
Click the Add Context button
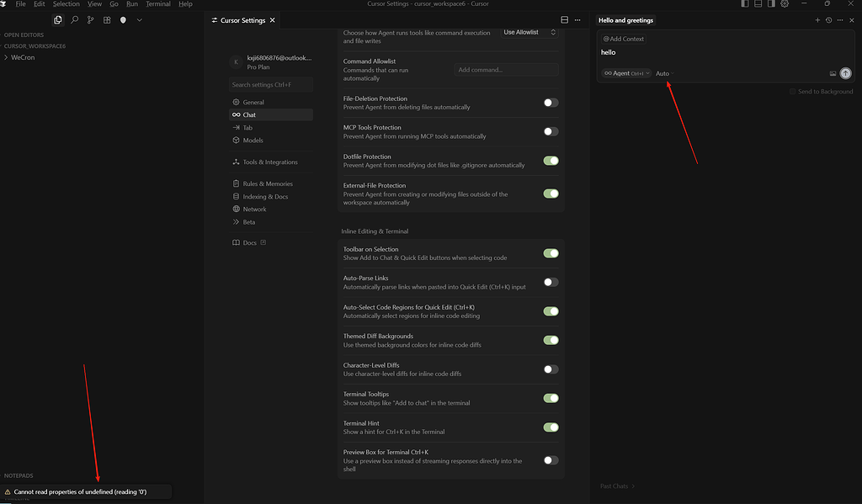pos(623,38)
